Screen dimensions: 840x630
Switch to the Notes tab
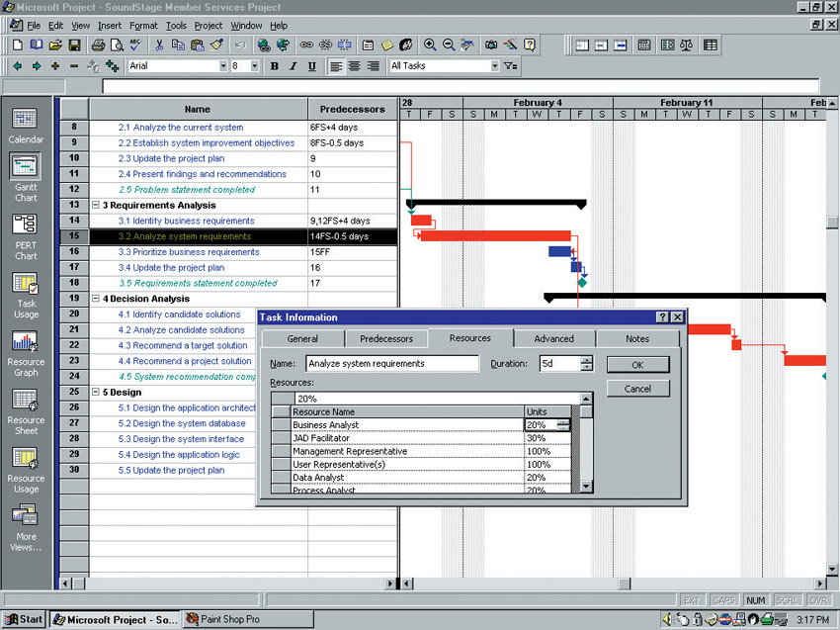coord(637,339)
